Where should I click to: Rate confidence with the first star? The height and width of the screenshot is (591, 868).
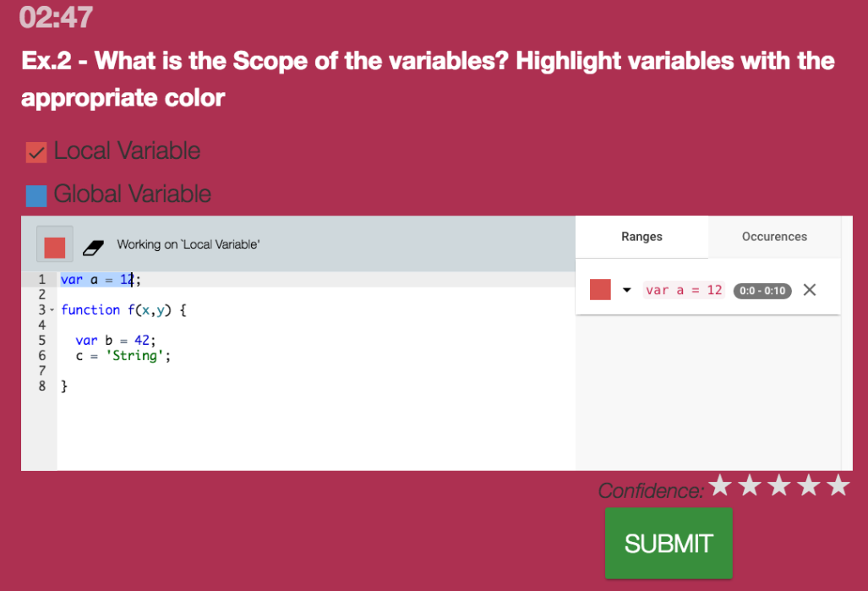point(720,485)
